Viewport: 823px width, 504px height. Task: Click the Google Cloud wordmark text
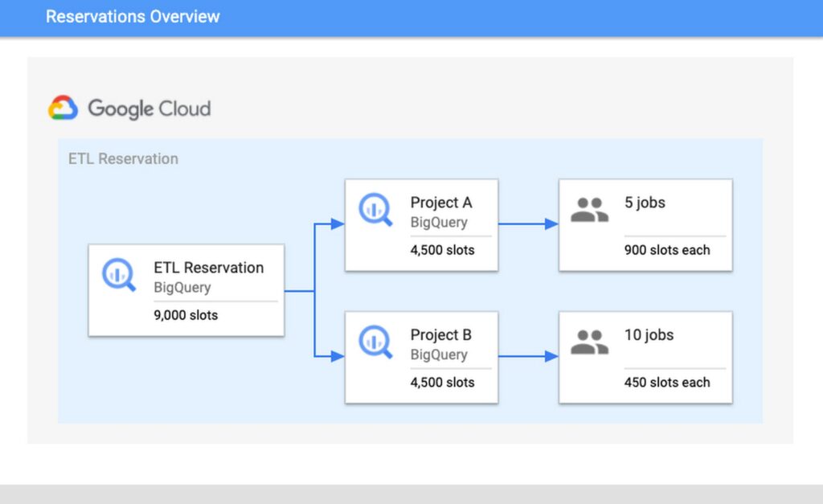pyautogui.click(x=149, y=109)
